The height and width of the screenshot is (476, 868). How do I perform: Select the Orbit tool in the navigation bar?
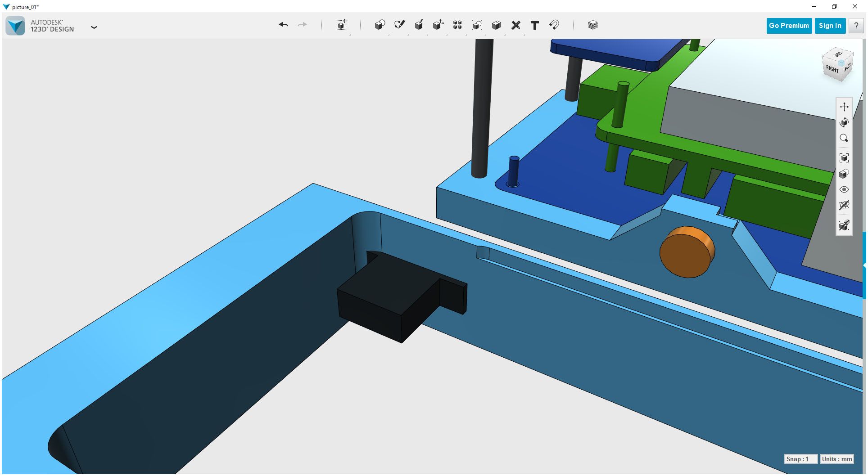(844, 122)
